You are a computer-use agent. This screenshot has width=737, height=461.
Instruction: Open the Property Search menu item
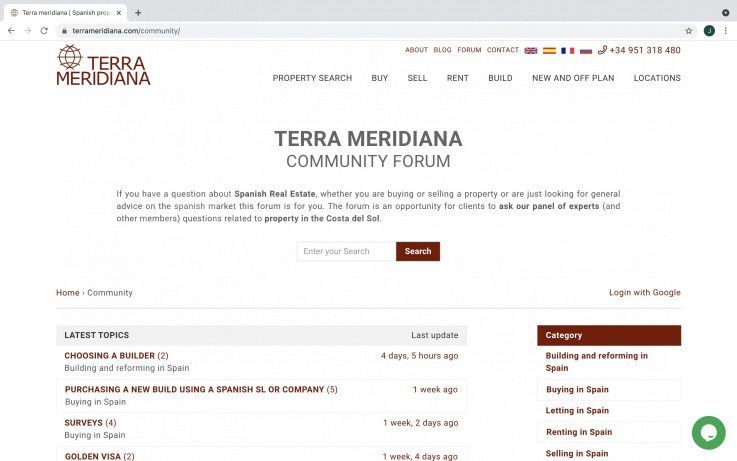click(312, 78)
